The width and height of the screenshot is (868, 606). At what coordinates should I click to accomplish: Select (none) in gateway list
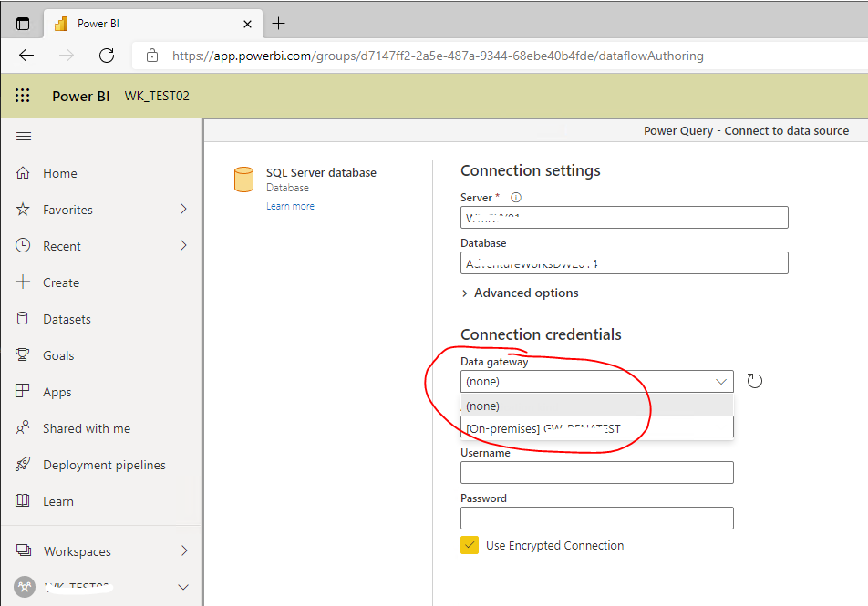pyautogui.click(x=596, y=406)
